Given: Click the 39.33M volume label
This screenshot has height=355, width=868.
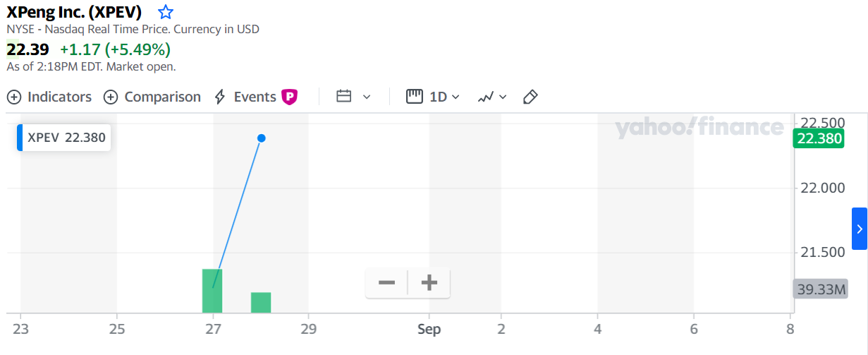Looking at the screenshot, I should pyautogui.click(x=820, y=289).
